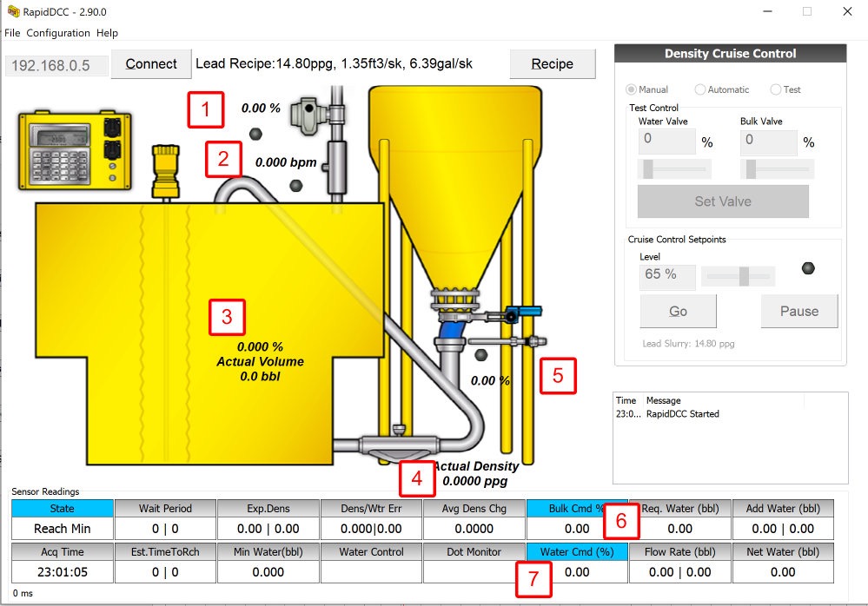This screenshot has width=868, height=606.
Task: Click the Acq Time value 23:01:05
Action: coord(62,572)
